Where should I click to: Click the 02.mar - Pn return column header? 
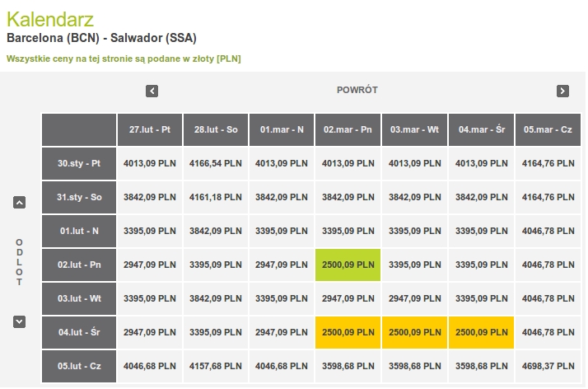click(348, 129)
